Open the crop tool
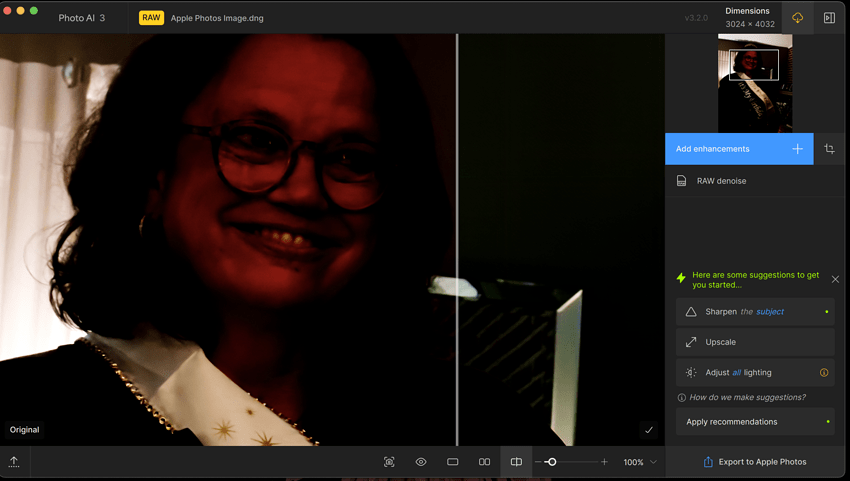This screenshot has height=481, width=850. pyautogui.click(x=829, y=149)
